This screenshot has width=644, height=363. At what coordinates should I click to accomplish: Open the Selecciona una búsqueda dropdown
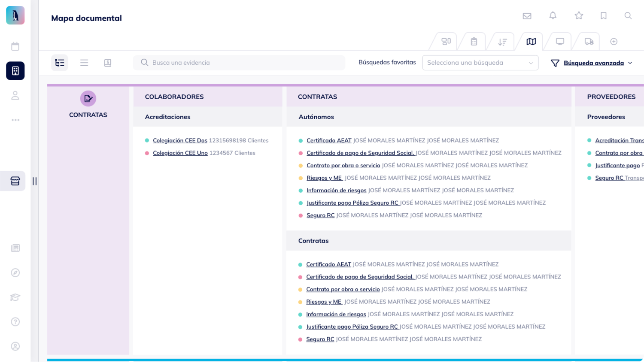[480, 63]
